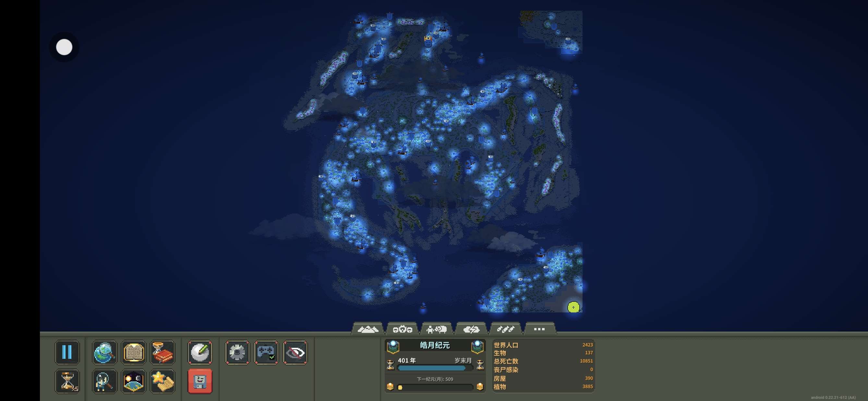Open the world ages sun-moon icon
The width and height of the screenshot is (868, 401).
[x=134, y=381]
